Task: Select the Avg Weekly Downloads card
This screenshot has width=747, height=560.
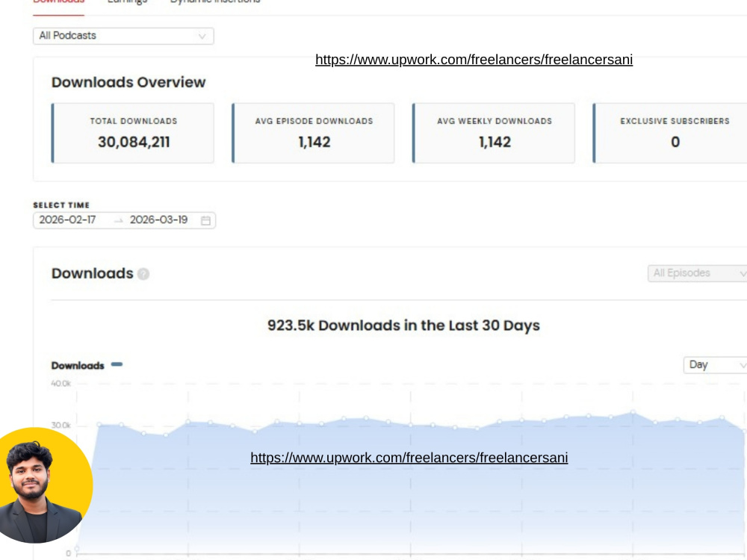Action: [x=494, y=134]
